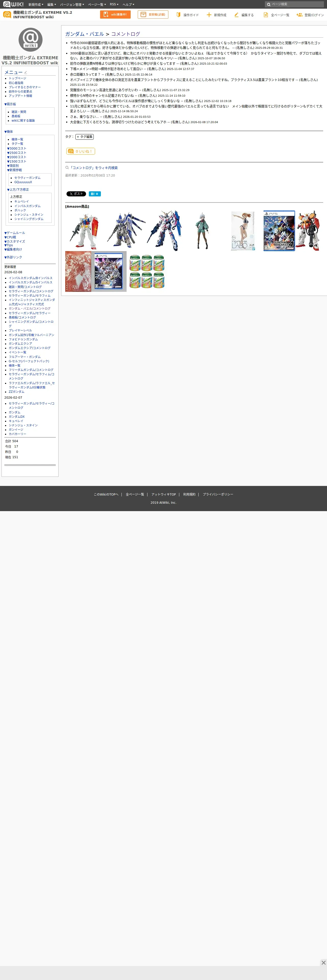Click the 0 いいね! like button

point(81,151)
